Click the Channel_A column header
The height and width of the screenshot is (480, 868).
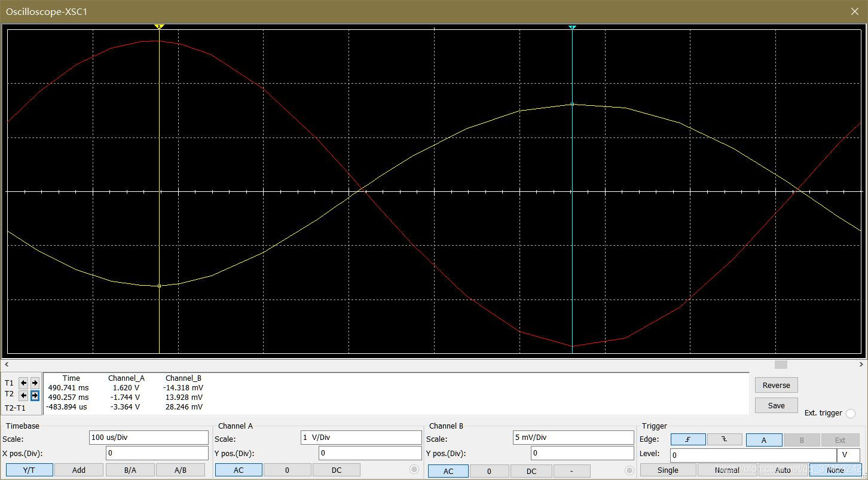click(x=126, y=378)
